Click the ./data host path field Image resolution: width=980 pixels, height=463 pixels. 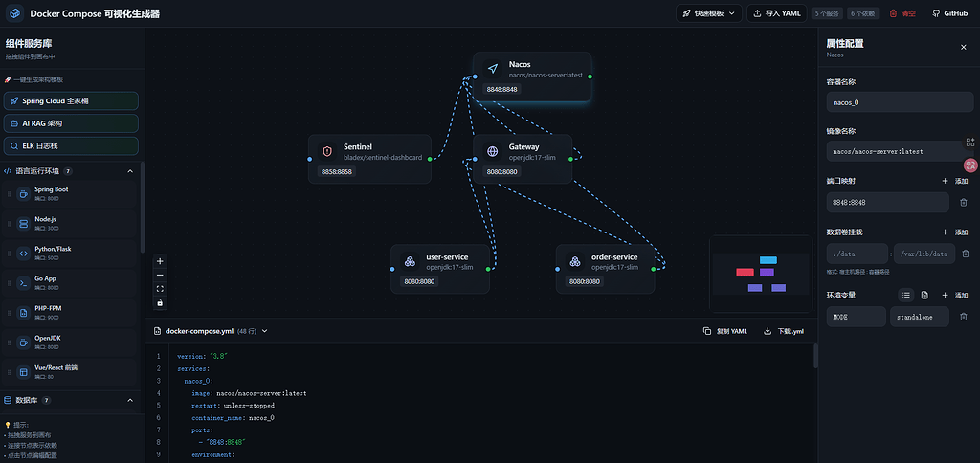pos(857,254)
